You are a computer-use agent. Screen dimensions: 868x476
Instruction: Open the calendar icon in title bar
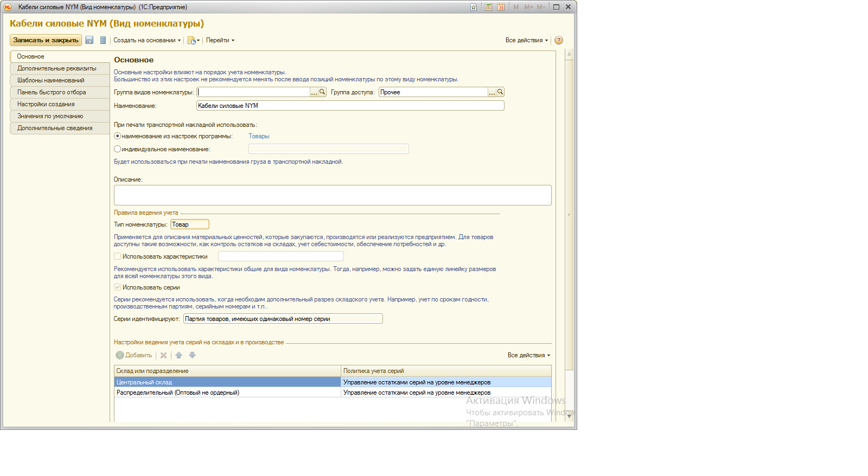[501, 7]
